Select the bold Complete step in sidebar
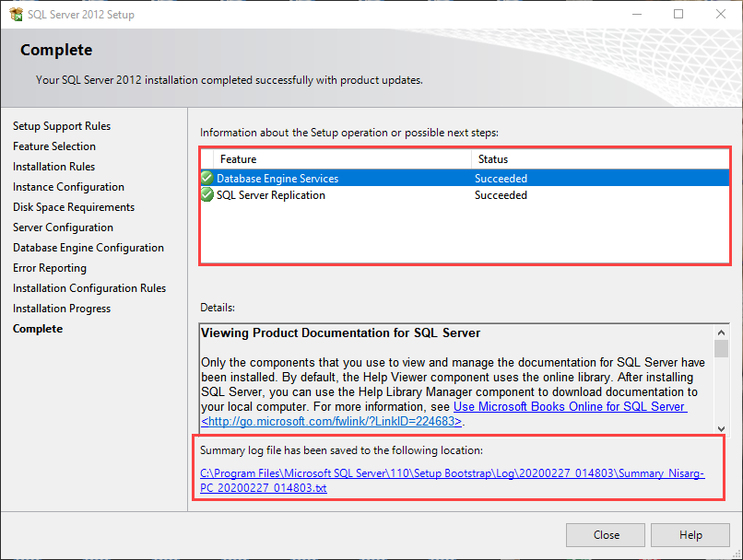The image size is (743, 560). 38,329
